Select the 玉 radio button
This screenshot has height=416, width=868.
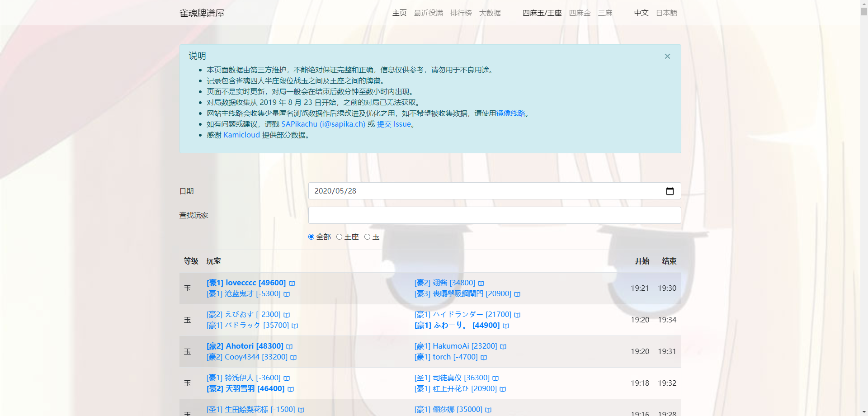(x=367, y=237)
